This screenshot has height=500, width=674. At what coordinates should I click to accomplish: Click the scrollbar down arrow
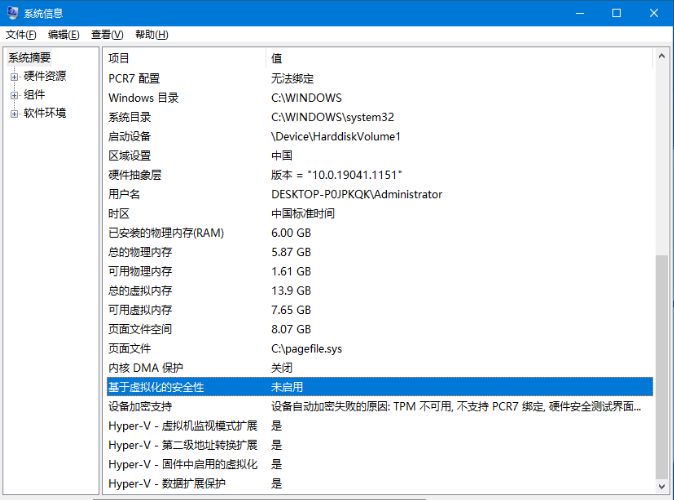662,486
